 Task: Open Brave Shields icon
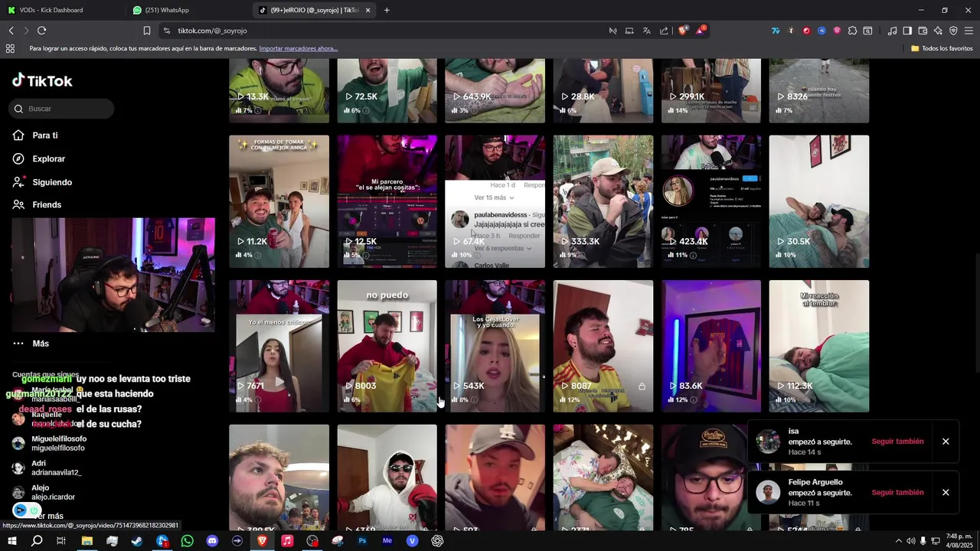[x=683, y=31]
